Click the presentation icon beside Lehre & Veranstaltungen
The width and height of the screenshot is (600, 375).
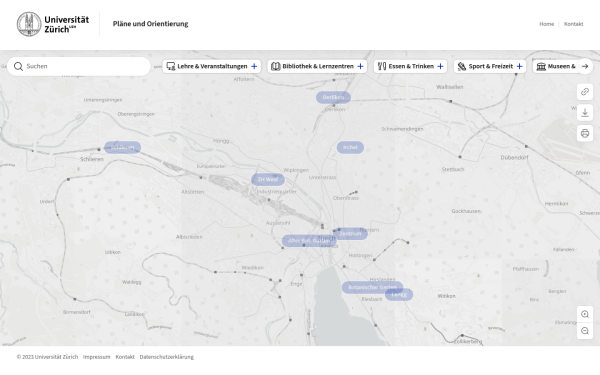coord(171,67)
